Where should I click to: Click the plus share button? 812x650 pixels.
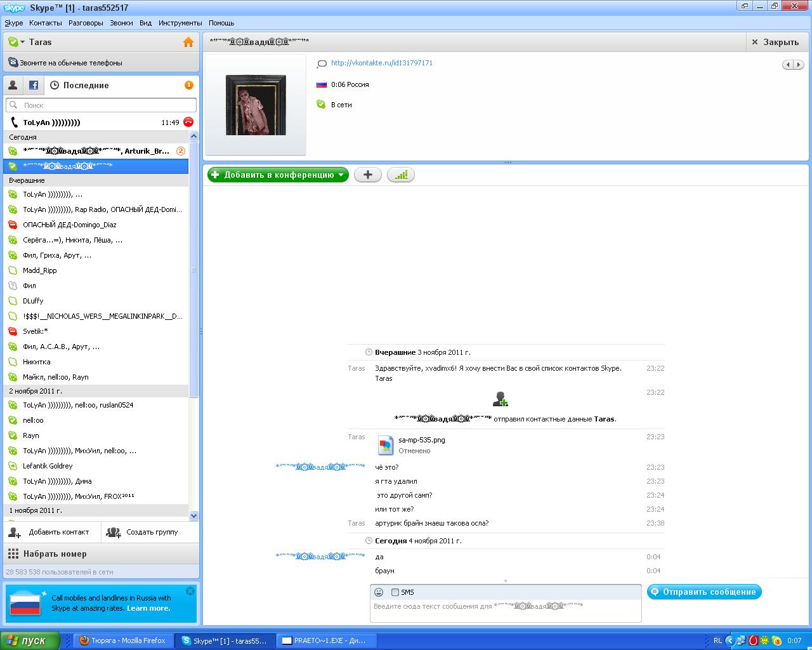[367, 175]
